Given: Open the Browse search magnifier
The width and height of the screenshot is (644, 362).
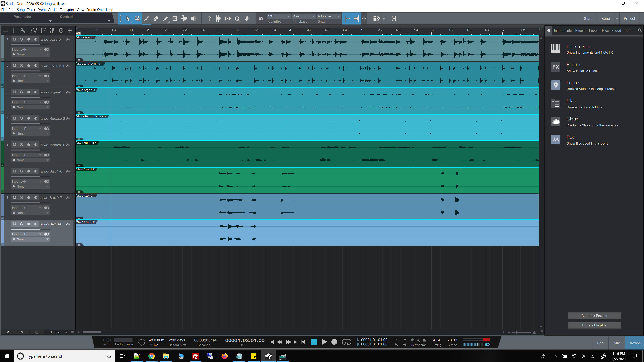Looking at the screenshot, I should click(640, 31).
